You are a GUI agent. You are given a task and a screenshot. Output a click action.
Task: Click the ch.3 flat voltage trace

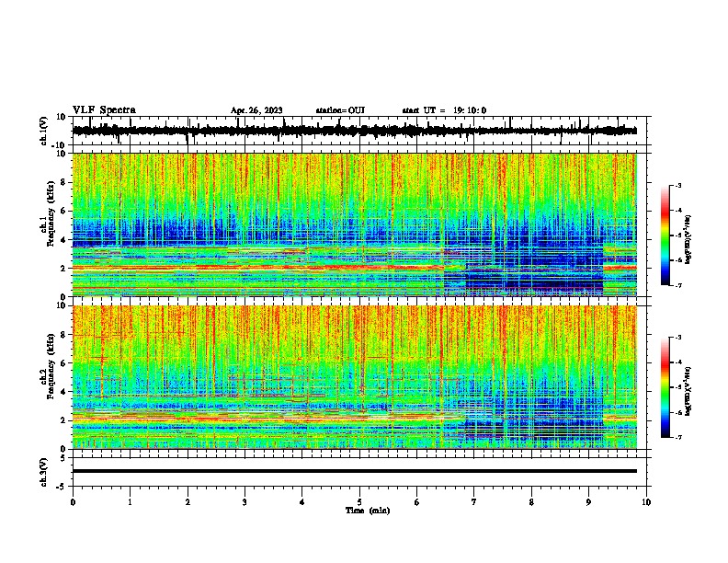[355, 471]
